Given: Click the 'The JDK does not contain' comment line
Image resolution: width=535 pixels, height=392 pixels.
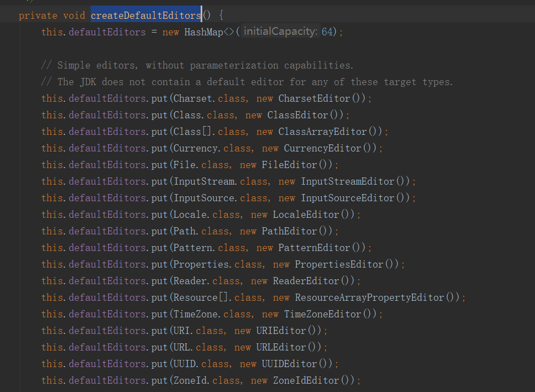Looking at the screenshot, I should point(246,82).
